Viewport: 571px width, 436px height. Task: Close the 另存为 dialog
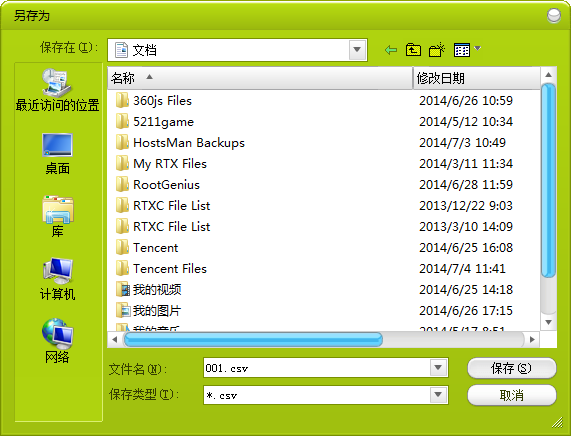point(554,16)
